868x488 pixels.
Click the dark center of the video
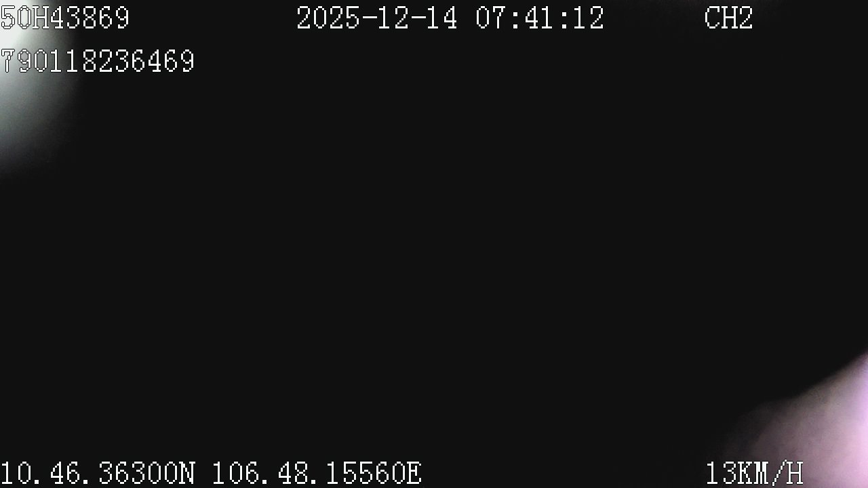[x=434, y=244]
